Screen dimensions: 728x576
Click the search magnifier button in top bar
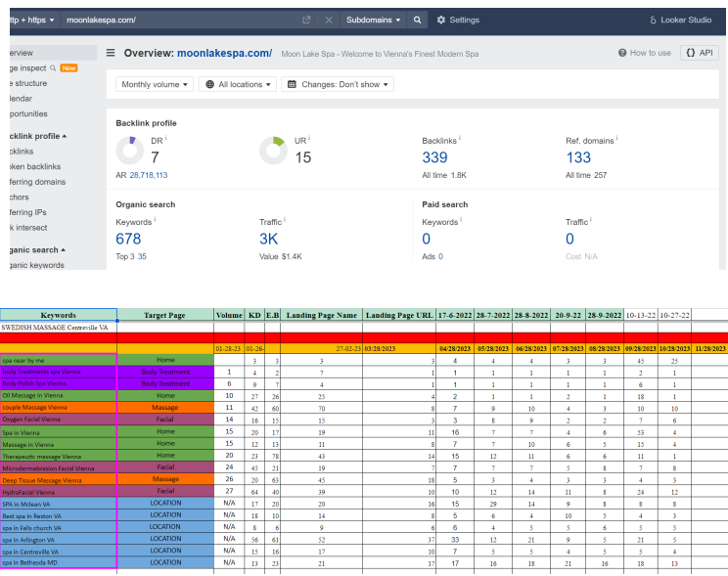click(x=418, y=20)
